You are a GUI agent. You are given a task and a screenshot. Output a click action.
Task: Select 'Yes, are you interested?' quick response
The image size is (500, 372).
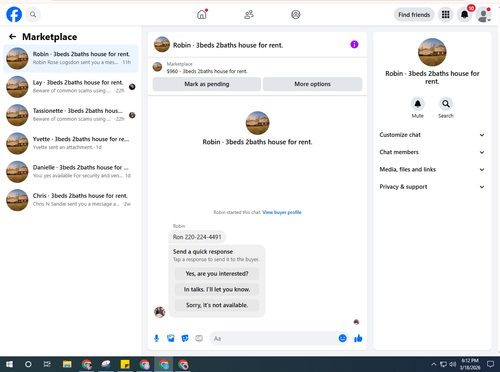pyautogui.click(x=217, y=274)
